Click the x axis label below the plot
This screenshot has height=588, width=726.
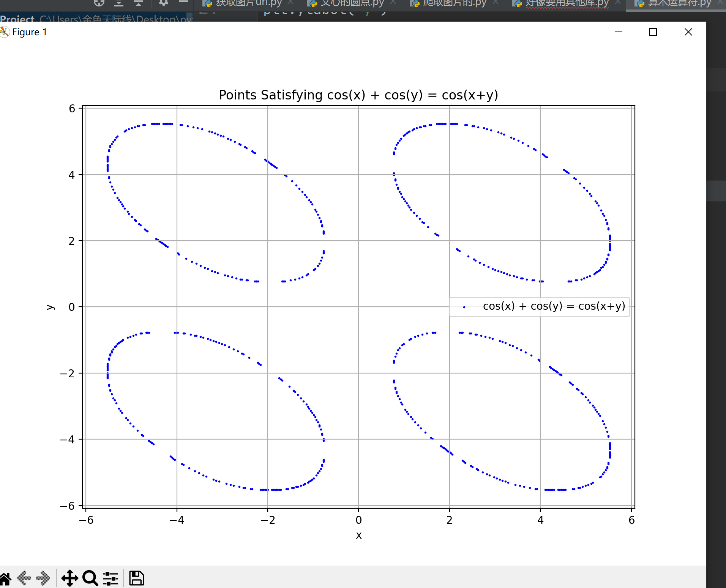point(359,535)
